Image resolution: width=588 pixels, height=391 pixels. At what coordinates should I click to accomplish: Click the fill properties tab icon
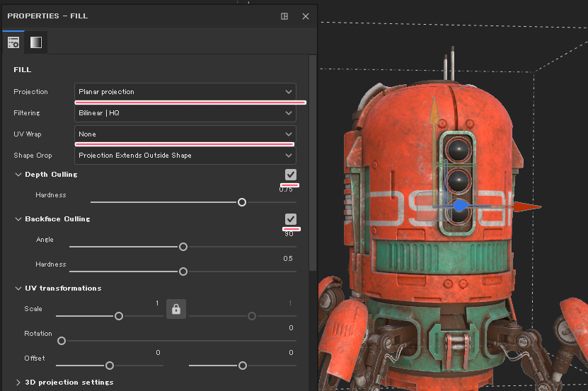pos(13,42)
